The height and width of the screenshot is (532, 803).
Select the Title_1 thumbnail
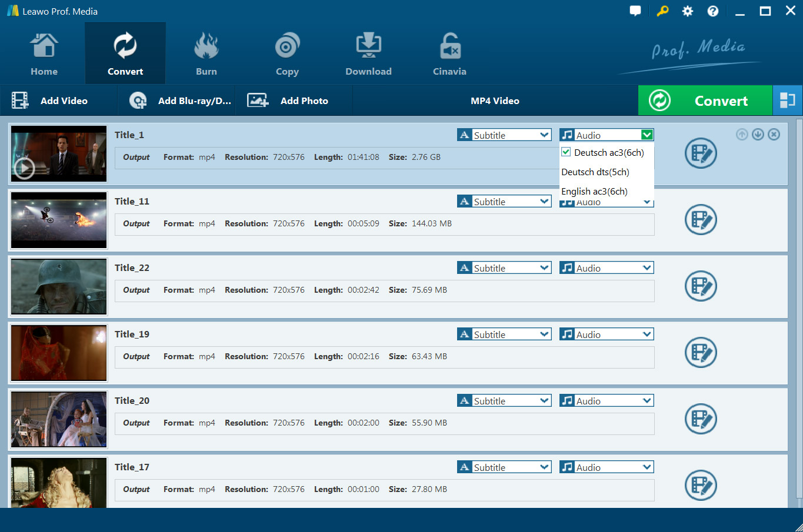coord(59,154)
